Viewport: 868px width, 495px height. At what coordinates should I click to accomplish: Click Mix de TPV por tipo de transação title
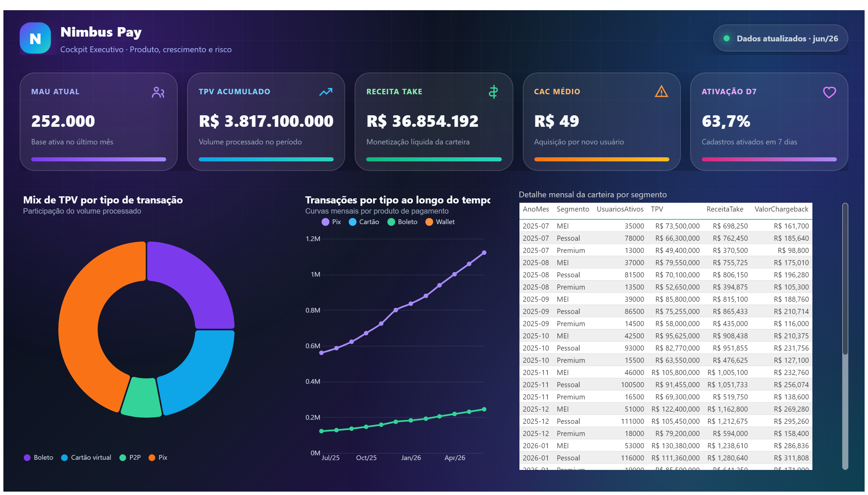click(x=103, y=200)
